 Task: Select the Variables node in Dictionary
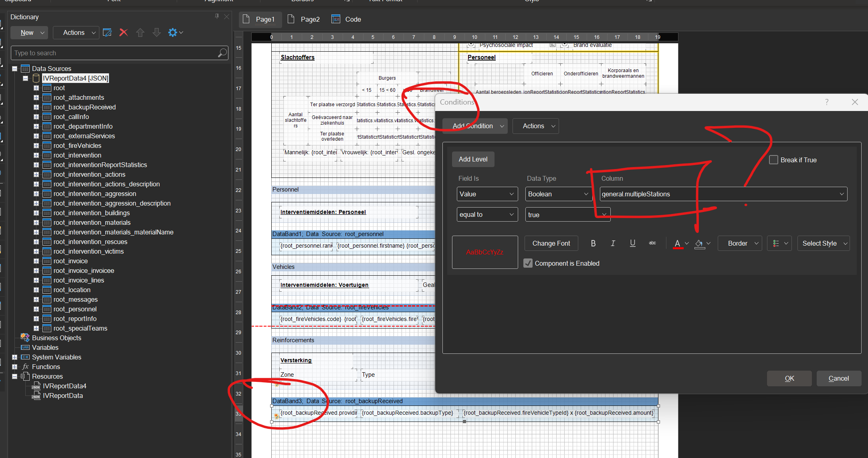point(45,347)
